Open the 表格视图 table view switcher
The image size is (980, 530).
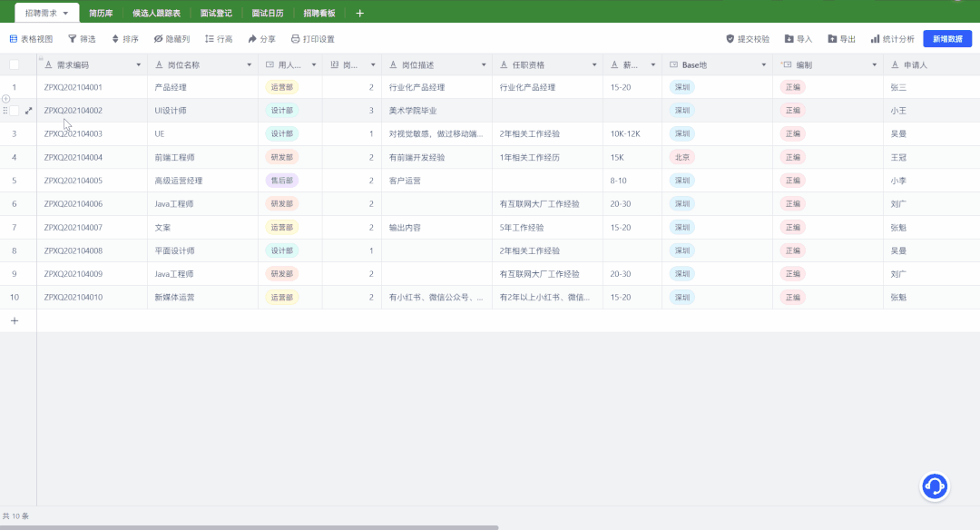tap(31, 39)
